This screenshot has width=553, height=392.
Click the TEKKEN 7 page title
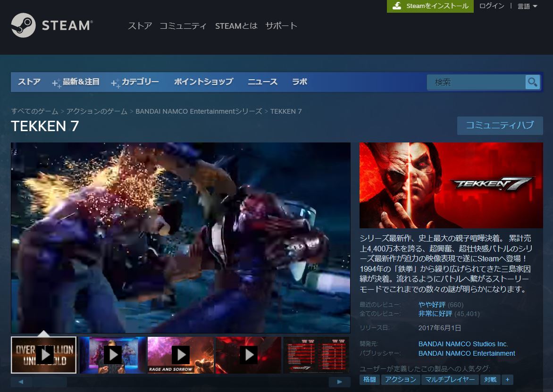pyautogui.click(x=45, y=126)
